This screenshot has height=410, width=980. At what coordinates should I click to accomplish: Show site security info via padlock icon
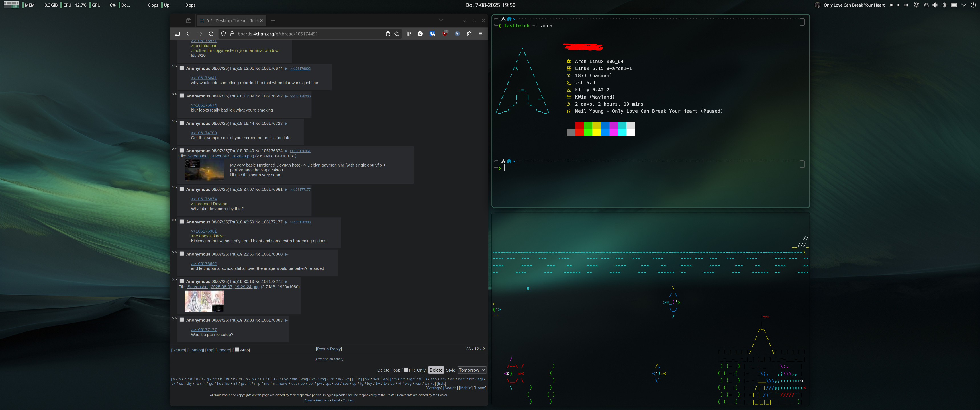pyautogui.click(x=232, y=34)
